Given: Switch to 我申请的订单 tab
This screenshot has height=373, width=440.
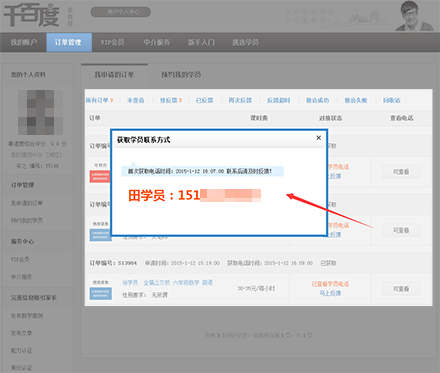Looking at the screenshot, I should pos(114,75).
